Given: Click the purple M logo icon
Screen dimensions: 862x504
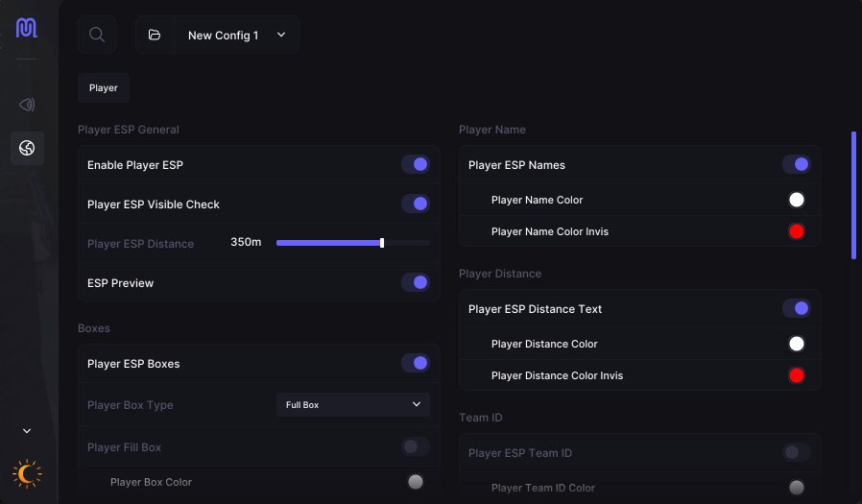Looking at the screenshot, I should pyautogui.click(x=27, y=29).
